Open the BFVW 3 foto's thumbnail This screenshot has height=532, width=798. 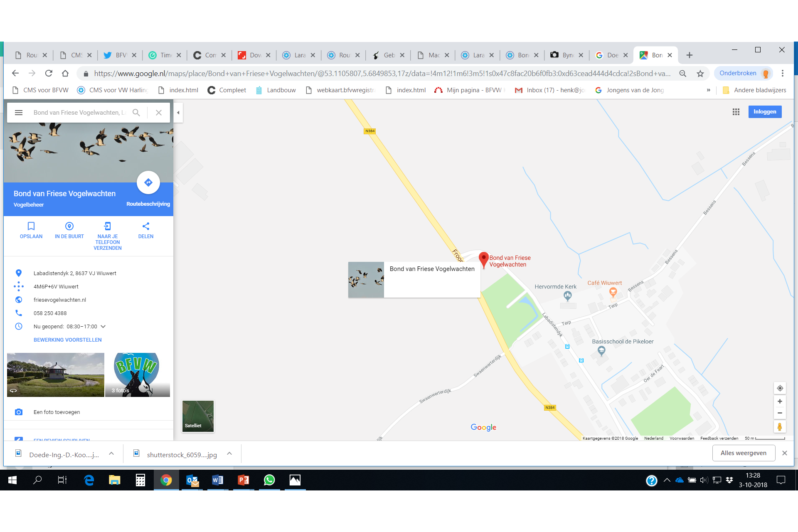pyautogui.click(x=138, y=375)
